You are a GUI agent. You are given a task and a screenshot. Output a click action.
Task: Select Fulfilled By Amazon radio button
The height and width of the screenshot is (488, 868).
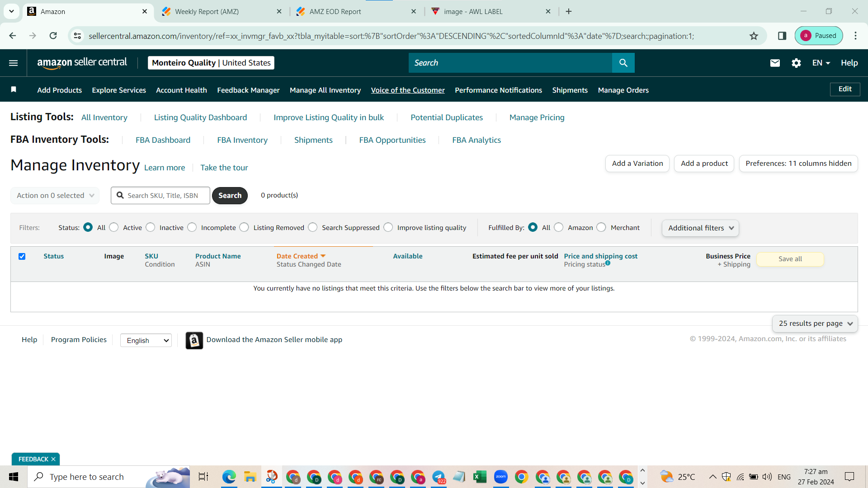[559, 227]
